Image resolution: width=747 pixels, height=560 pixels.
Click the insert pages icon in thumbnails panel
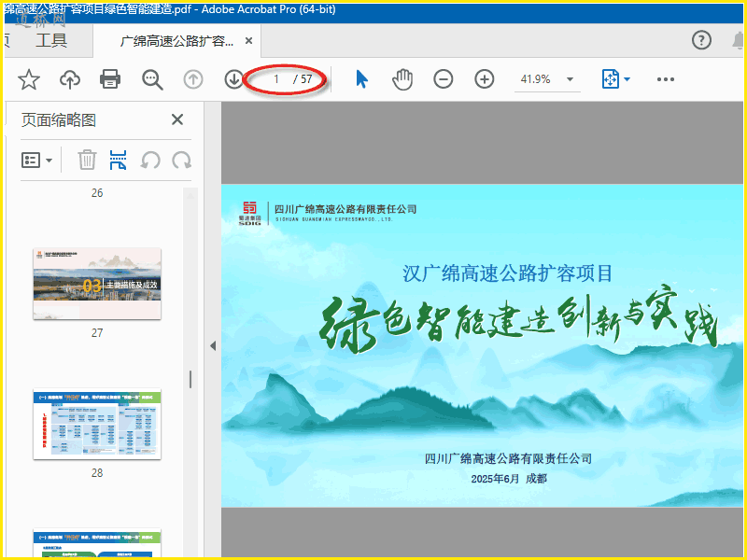pos(119,160)
